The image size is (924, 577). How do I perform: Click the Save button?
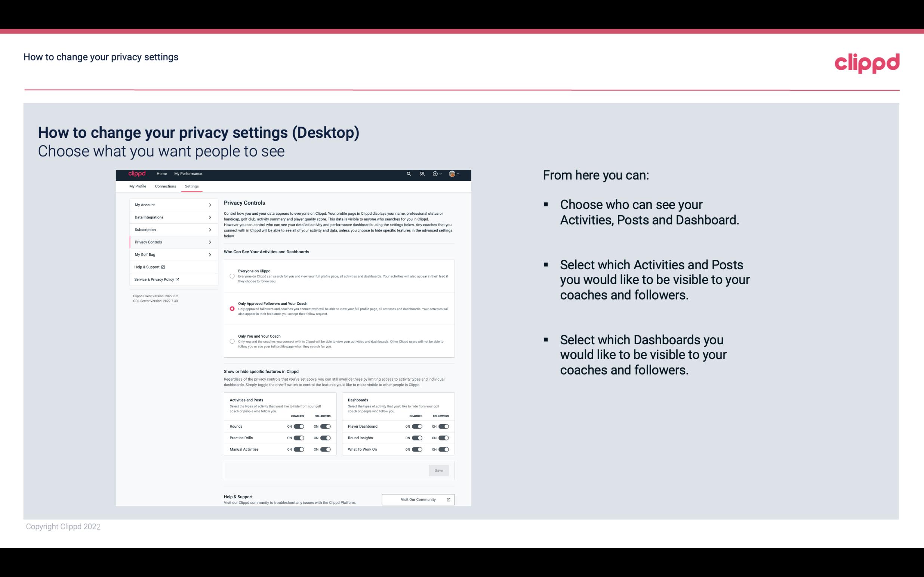pos(439,470)
